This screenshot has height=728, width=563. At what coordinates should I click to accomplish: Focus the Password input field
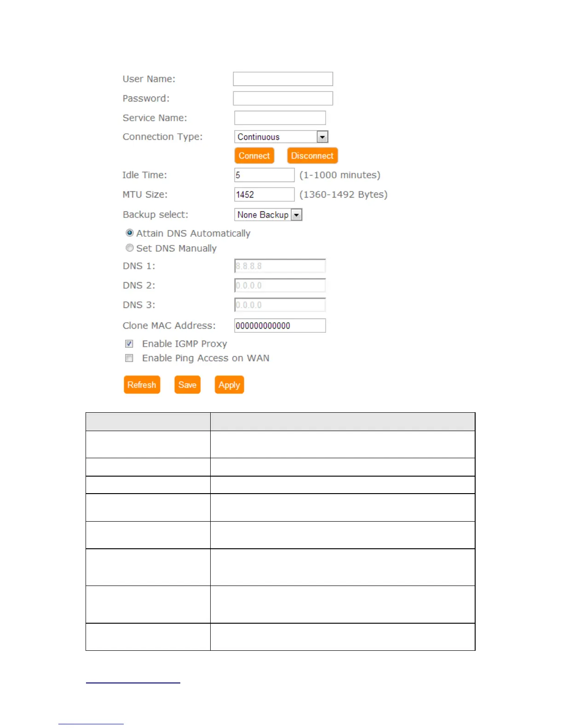(283, 98)
